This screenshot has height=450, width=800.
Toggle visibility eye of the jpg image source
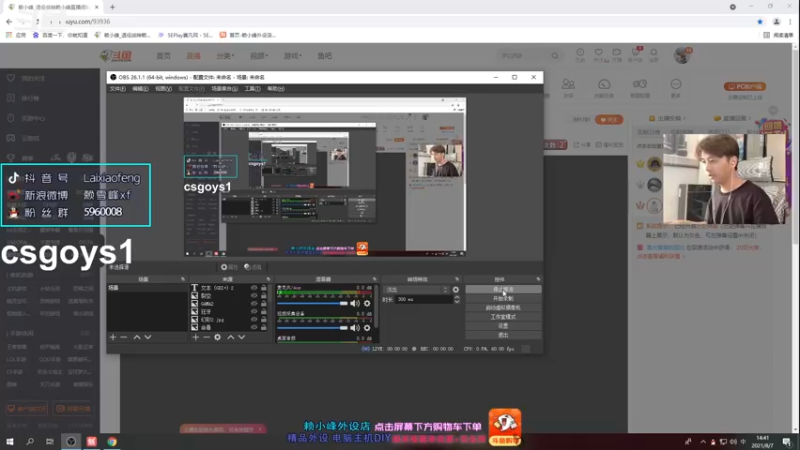pyautogui.click(x=254, y=319)
